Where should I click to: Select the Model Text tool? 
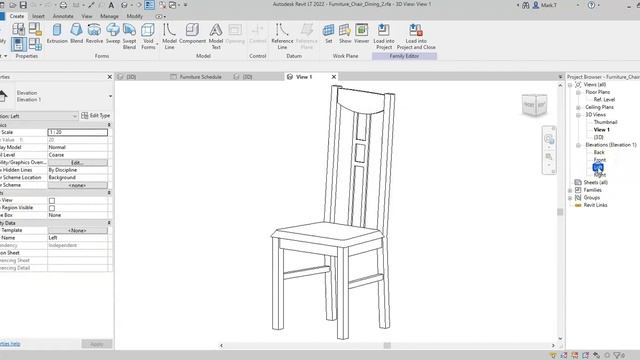coord(216,36)
